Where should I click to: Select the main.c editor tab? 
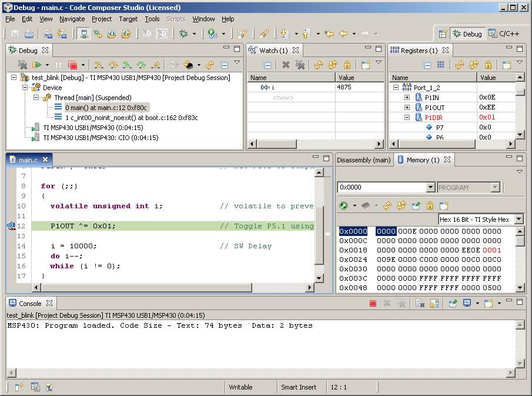(28, 159)
